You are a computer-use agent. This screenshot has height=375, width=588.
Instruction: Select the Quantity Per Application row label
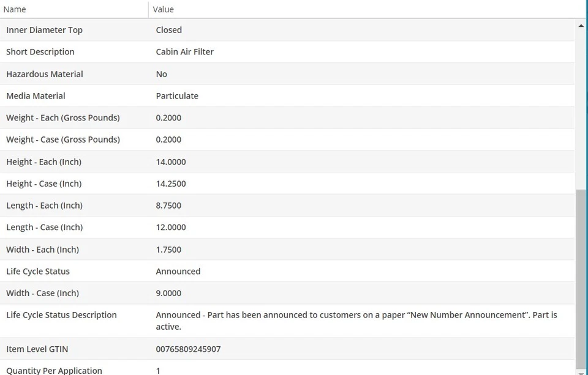click(54, 370)
